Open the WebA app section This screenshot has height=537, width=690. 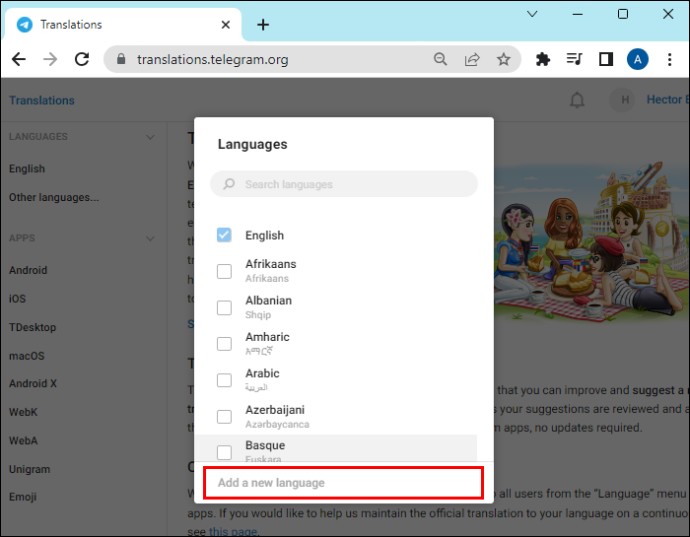[x=23, y=441]
